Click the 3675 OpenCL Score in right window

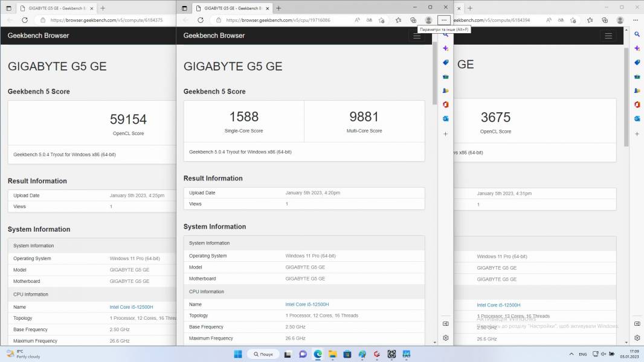(x=496, y=117)
